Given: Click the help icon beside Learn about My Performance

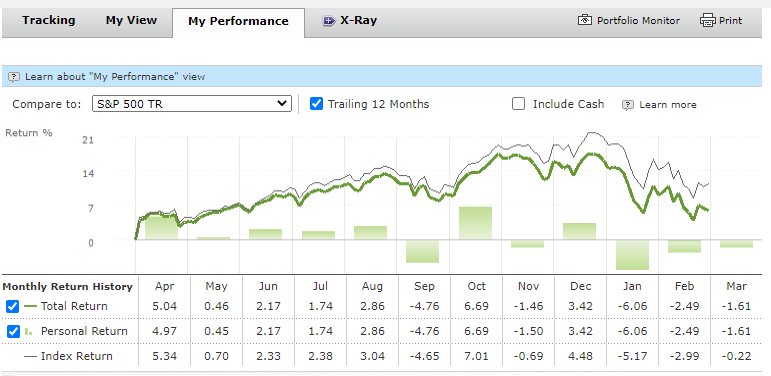Looking at the screenshot, I should 15,77.
